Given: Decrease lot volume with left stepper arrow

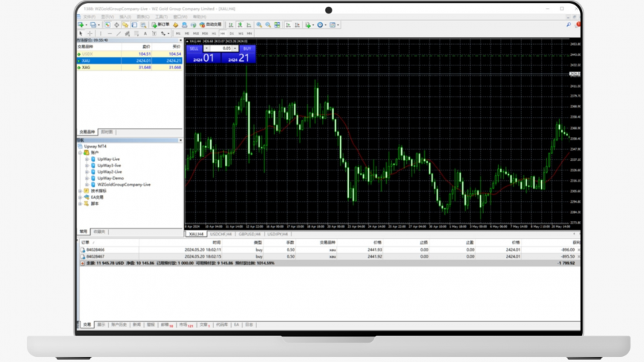Looking at the screenshot, I should [206, 48].
